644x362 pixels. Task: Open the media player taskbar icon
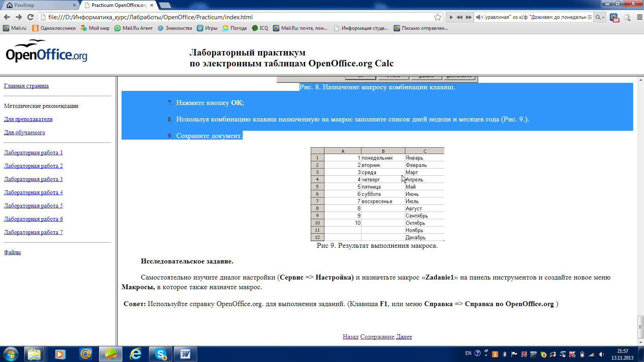coord(60,354)
